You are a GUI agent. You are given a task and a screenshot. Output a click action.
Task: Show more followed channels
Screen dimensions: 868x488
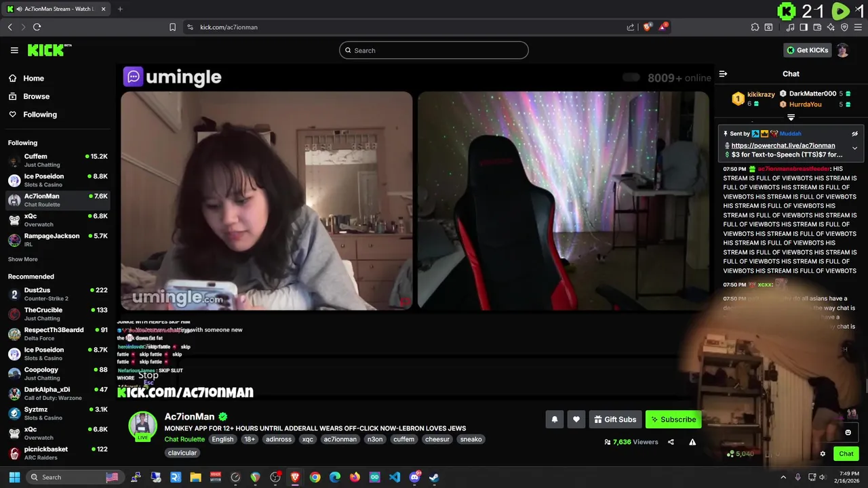pyautogui.click(x=23, y=260)
